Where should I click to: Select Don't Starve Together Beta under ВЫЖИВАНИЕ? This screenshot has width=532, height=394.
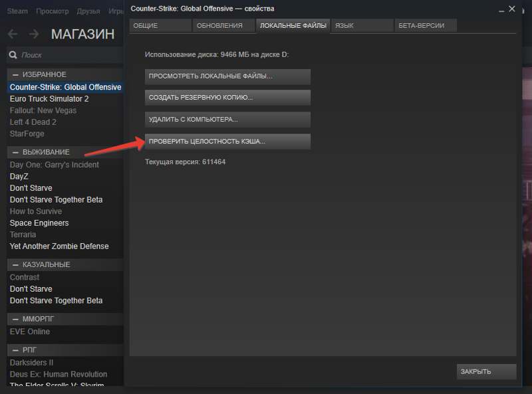click(56, 200)
